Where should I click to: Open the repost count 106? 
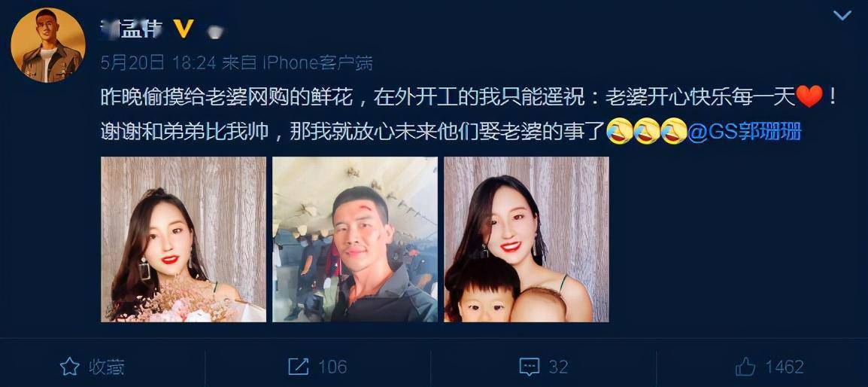point(332,367)
